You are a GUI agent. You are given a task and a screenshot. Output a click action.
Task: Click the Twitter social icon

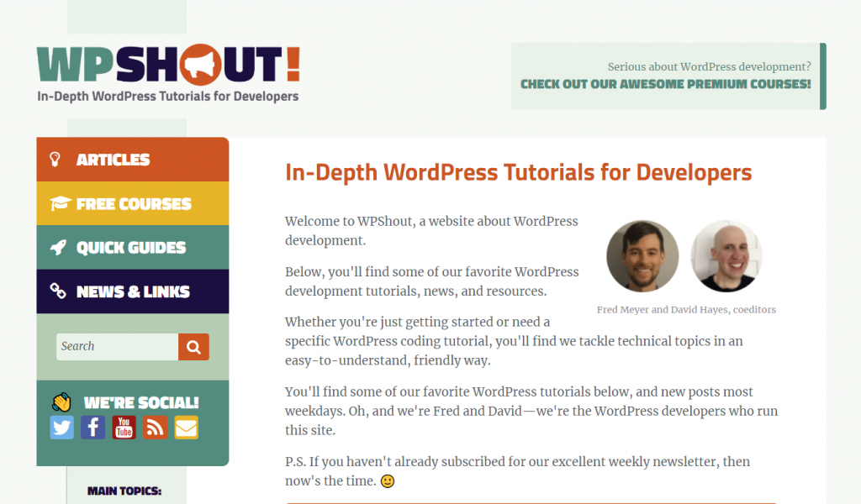pos(61,428)
